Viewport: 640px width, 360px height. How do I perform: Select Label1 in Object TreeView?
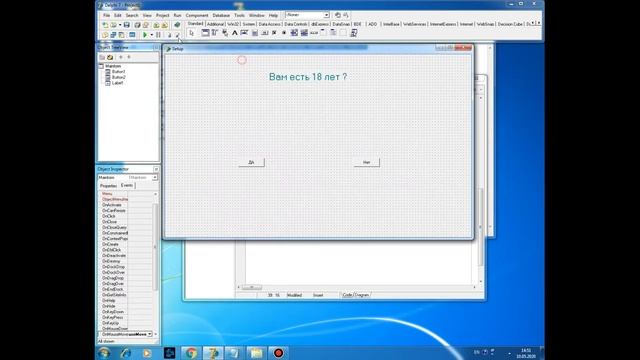point(117,83)
